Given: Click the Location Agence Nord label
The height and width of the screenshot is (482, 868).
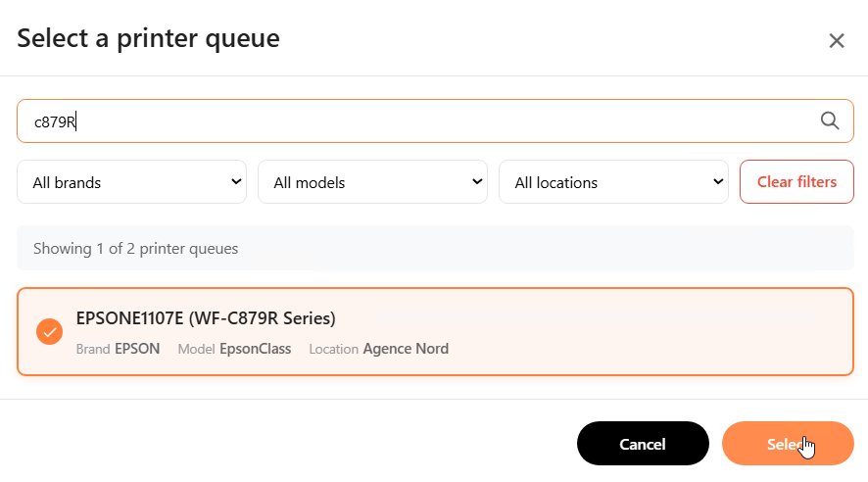Looking at the screenshot, I should [379, 349].
